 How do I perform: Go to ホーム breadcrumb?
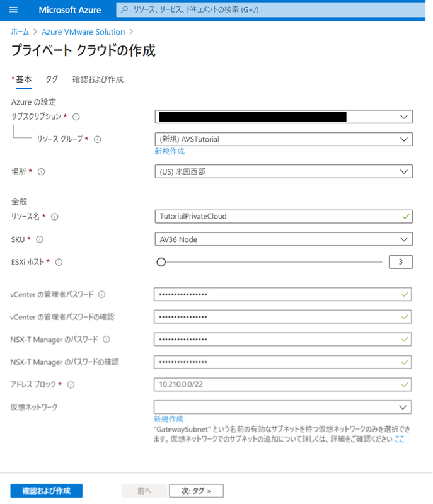20,32
